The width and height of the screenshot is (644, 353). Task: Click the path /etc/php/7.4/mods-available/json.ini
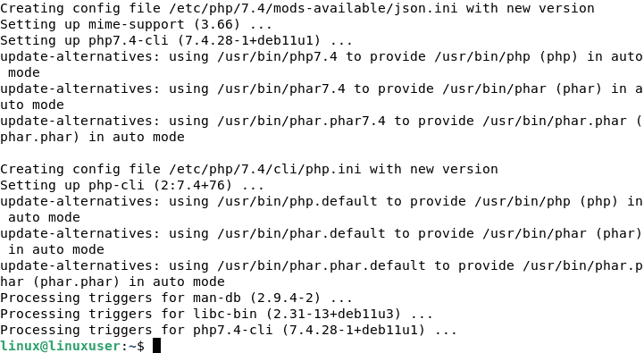314,8
